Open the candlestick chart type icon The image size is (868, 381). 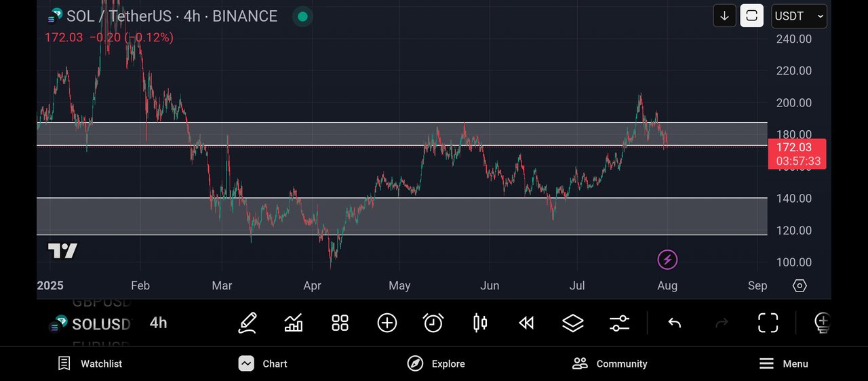click(x=480, y=323)
